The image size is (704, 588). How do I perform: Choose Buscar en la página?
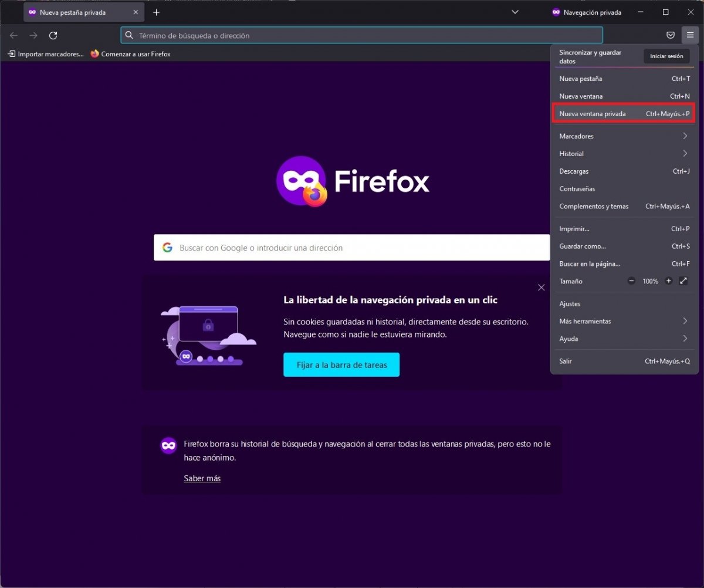pos(624,264)
